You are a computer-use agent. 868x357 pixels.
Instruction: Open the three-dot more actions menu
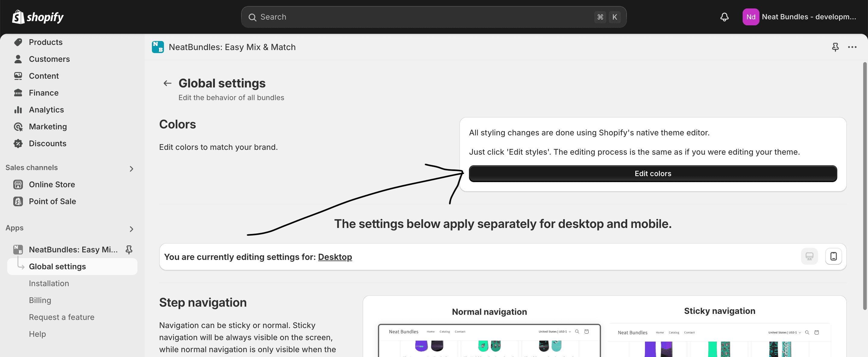[852, 47]
